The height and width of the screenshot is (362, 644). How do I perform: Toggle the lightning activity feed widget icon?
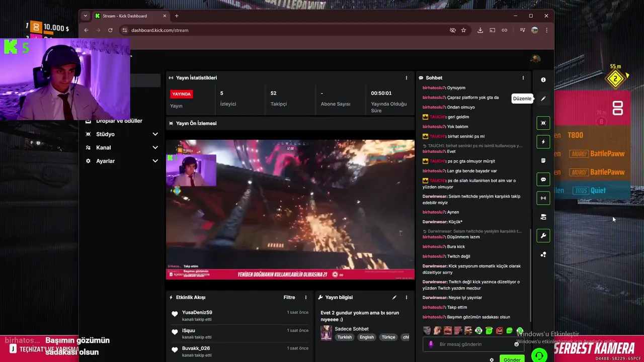[x=543, y=142]
